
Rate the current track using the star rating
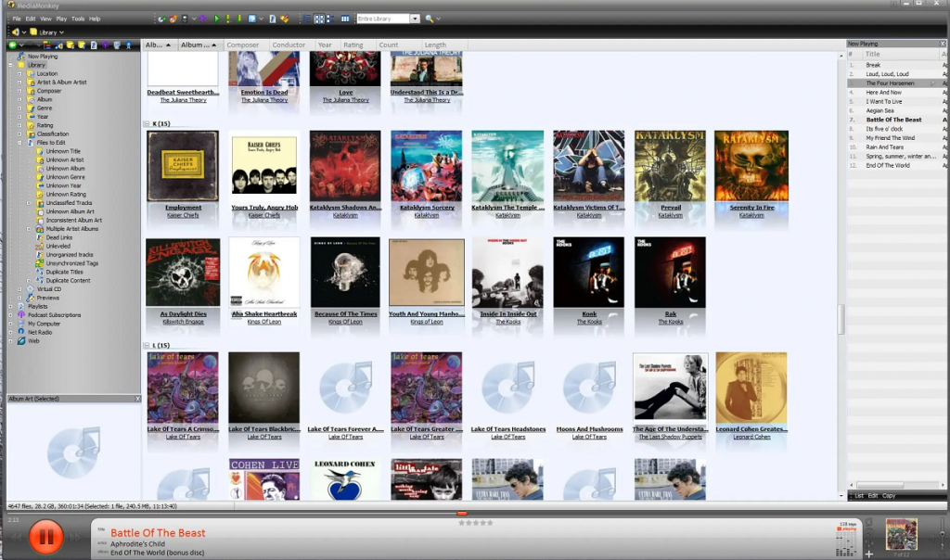tap(476, 521)
